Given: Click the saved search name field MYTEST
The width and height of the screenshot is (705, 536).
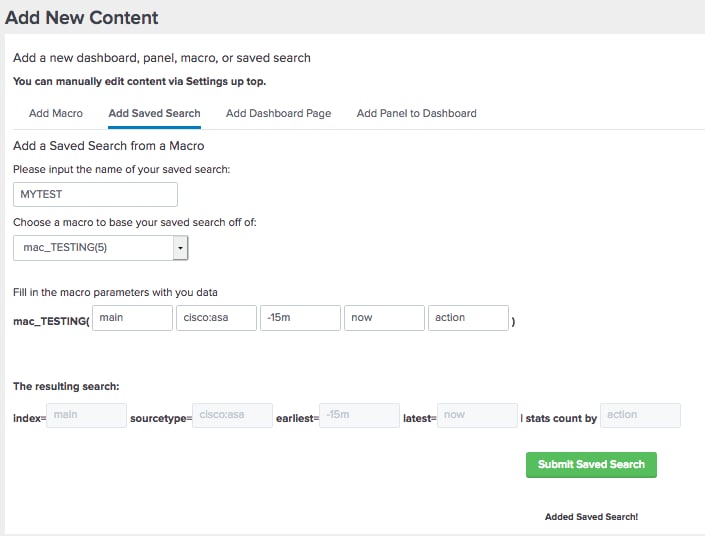Looking at the screenshot, I should click(95, 194).
